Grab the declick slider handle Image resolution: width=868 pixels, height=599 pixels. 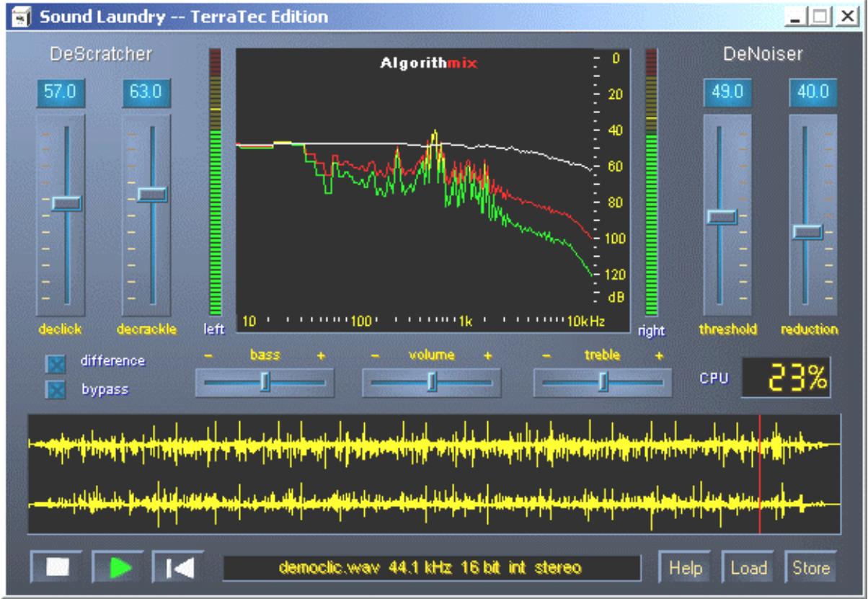click(x=66, y=203)
